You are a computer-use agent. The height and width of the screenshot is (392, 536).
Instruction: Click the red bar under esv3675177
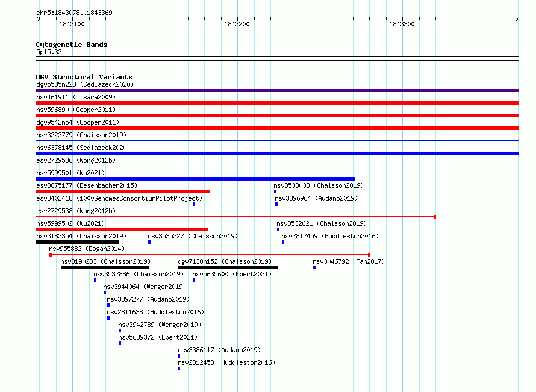pyautogui.click(x=123, y=191)
